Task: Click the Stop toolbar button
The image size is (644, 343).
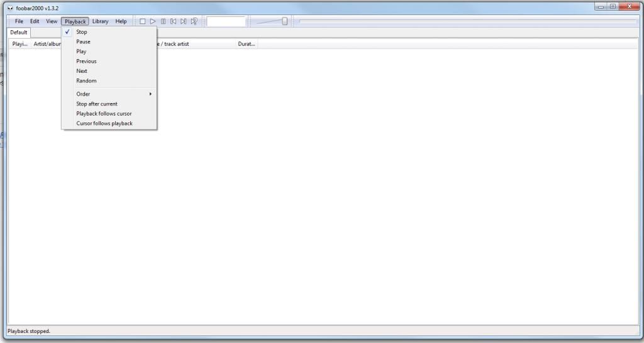Action: [143, 21]
